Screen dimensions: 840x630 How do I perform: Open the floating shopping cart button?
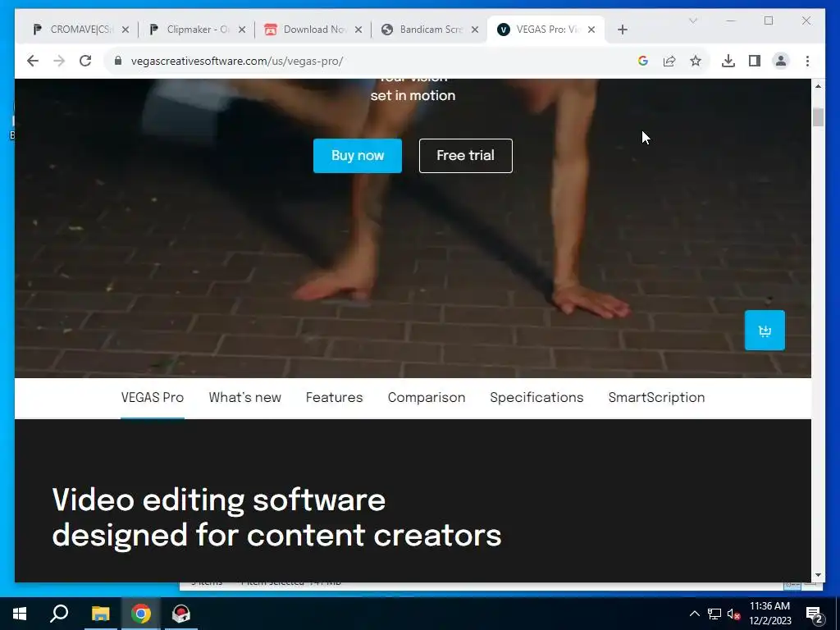[x=765, y=331]
